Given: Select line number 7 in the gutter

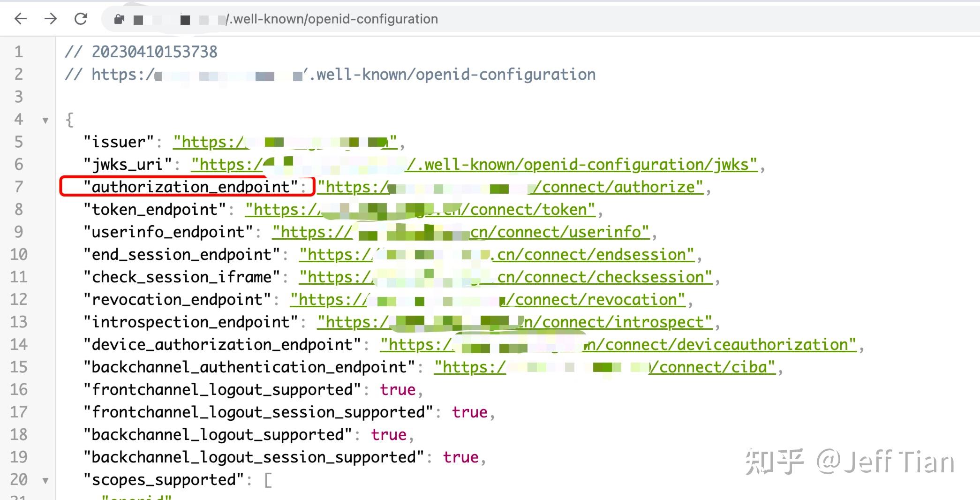Looking at the screenshot, I should 19,187.
